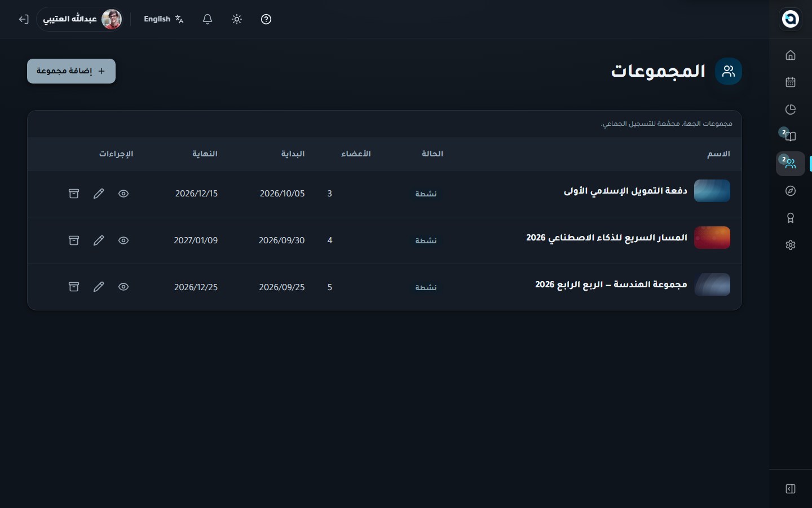Open the دفعة التمويل الإسلامي الأولى group name
Screen dimensions: 812x508
625,191
